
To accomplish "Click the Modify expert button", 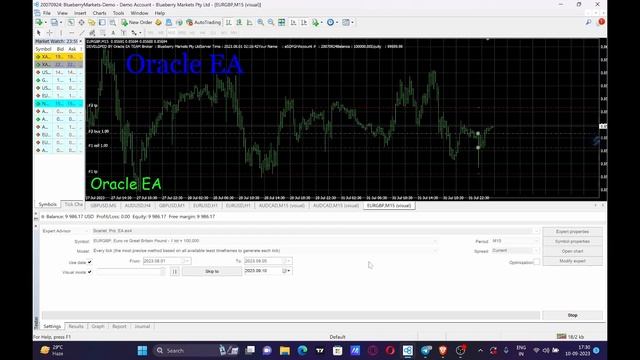I will tap(572, 261).
